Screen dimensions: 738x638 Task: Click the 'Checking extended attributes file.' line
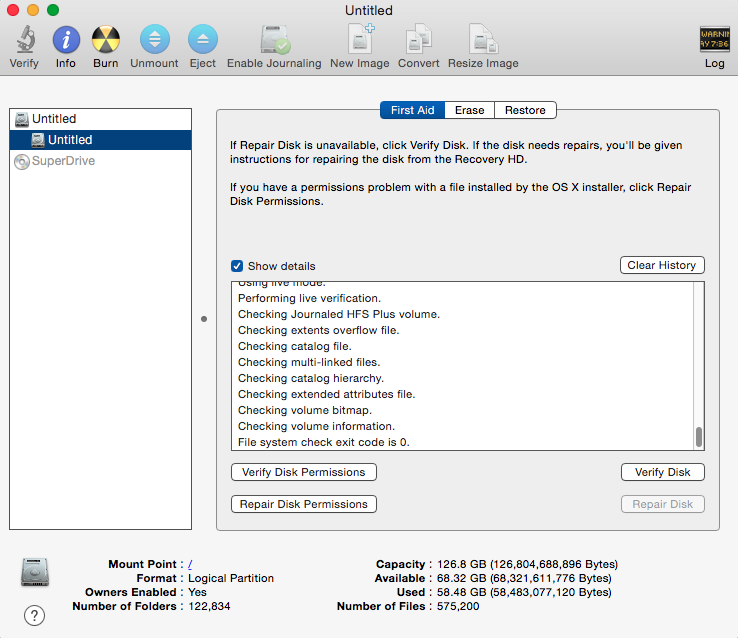click(x=326, y=394)
